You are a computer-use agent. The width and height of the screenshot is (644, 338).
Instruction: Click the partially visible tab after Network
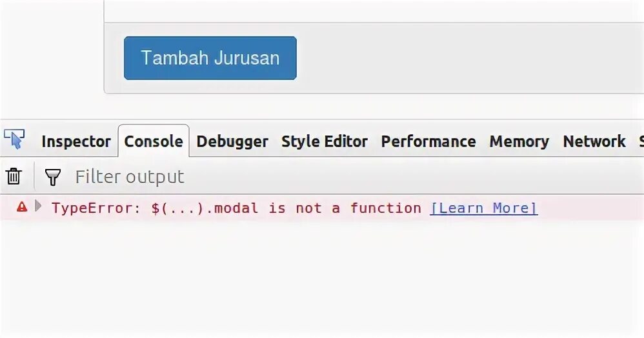(x=640, y=141)
